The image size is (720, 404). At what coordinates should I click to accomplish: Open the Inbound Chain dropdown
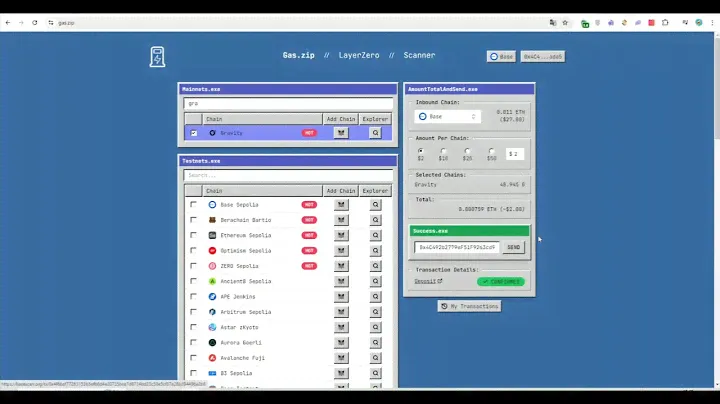point(448,117)
